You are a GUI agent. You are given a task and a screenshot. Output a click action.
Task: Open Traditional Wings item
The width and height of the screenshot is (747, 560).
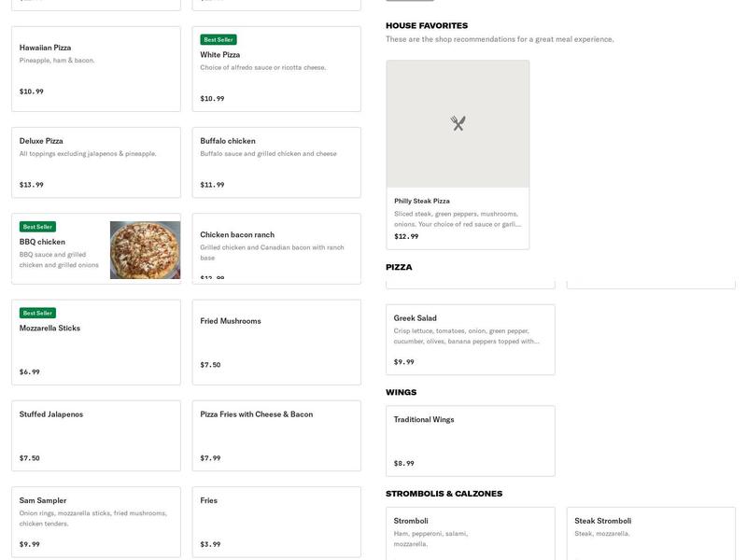coord(471,441)
